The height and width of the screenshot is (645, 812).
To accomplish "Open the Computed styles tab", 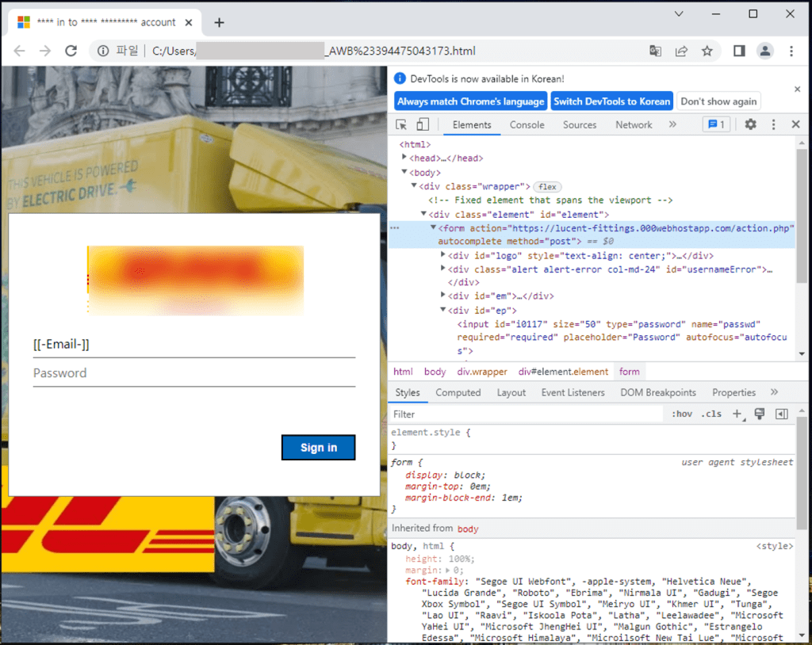I will 458,392.
